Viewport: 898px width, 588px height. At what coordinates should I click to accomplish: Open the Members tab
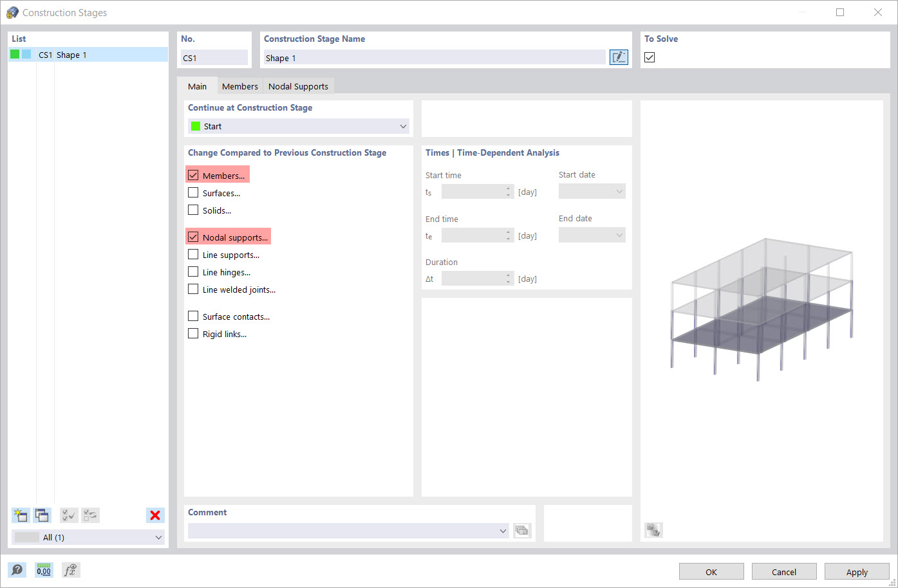coord(239,86)
